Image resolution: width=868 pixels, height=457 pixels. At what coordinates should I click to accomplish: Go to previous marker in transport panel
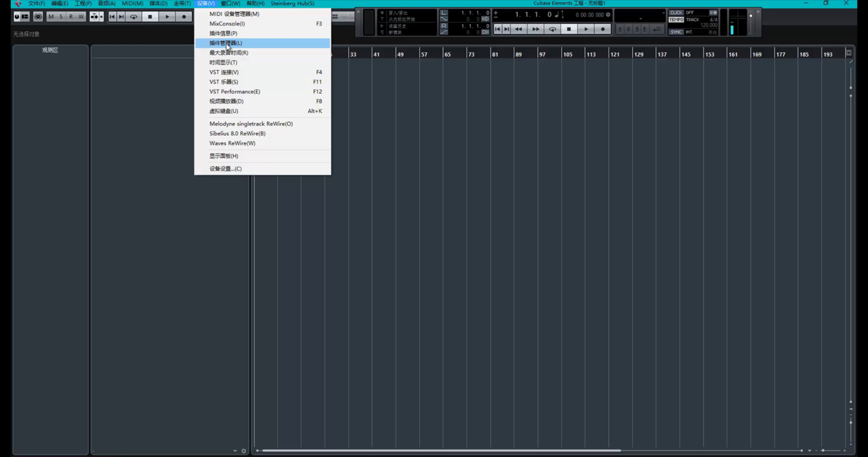(498, 29)
